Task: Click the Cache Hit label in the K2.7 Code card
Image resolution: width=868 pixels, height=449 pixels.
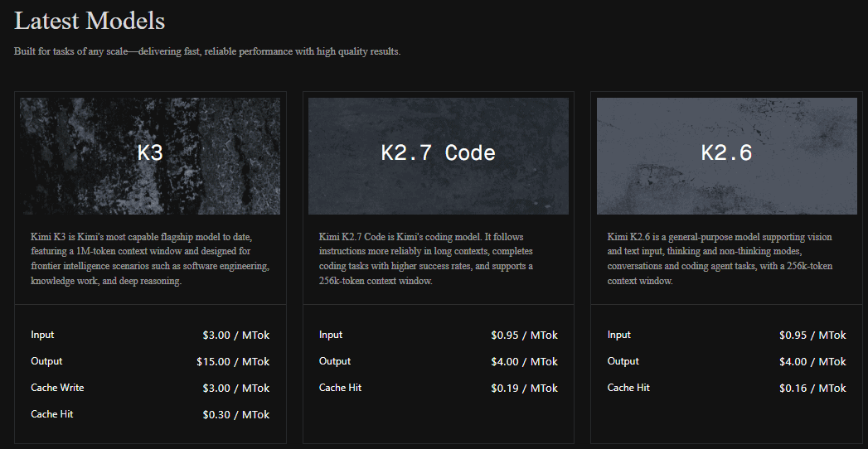Action: click(341, 388)
